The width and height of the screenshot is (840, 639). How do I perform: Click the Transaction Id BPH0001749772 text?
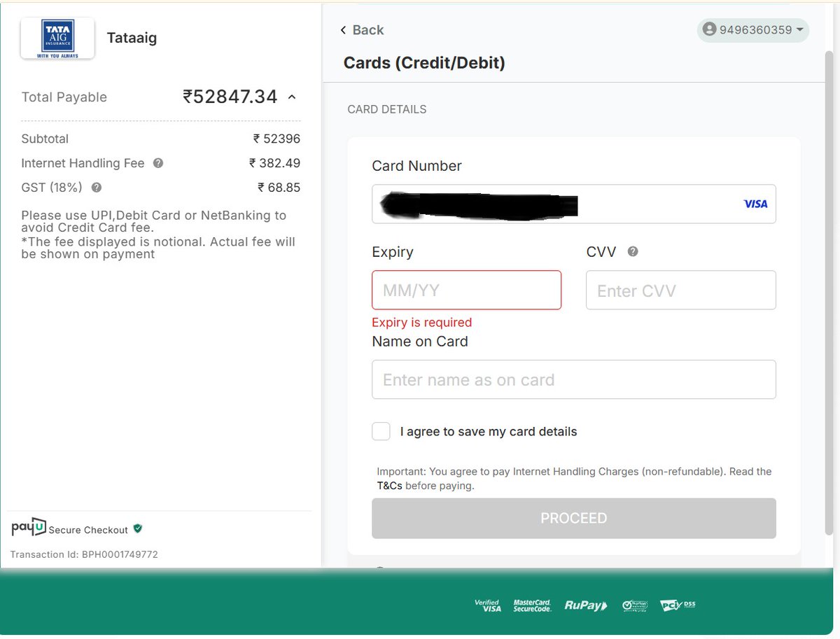[84, 554]
